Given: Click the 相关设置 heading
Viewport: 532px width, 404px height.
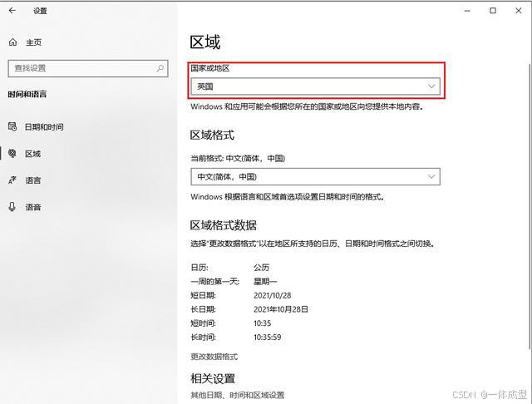Looking at the screenshot, I should [213, 378].
